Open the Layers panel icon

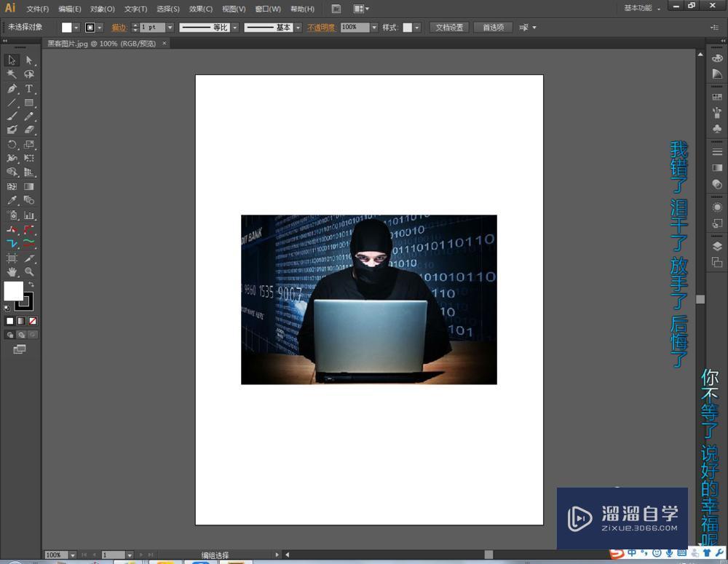coord(717,247)
